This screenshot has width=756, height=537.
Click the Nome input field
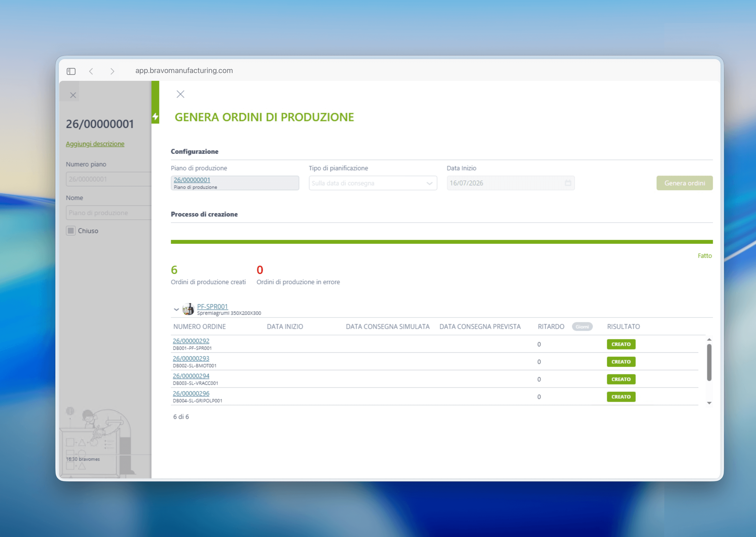(109, 213)
